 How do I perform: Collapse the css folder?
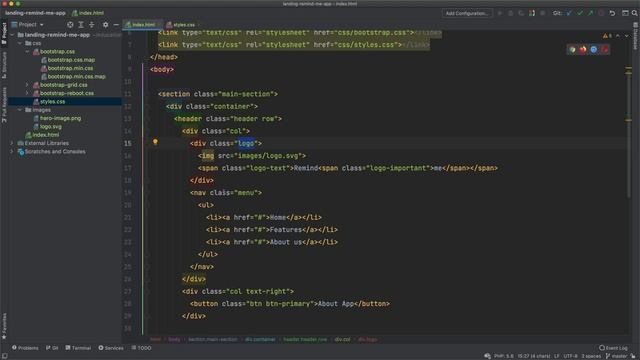click(x=20, y=43)
